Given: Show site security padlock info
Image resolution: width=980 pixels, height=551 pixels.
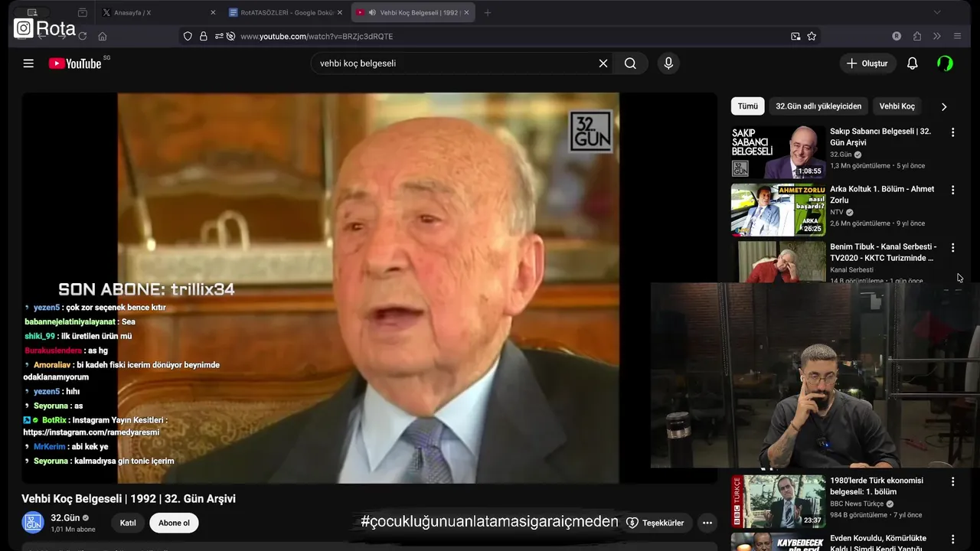Looking at the screenshot, I should point(204,36).
